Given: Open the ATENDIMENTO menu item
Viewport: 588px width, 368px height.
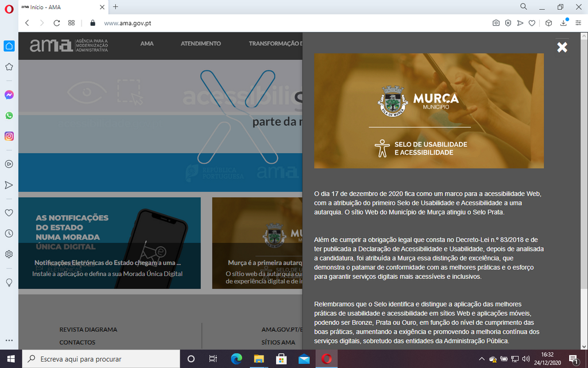Looking at the screenshot, I should (200, 44).
